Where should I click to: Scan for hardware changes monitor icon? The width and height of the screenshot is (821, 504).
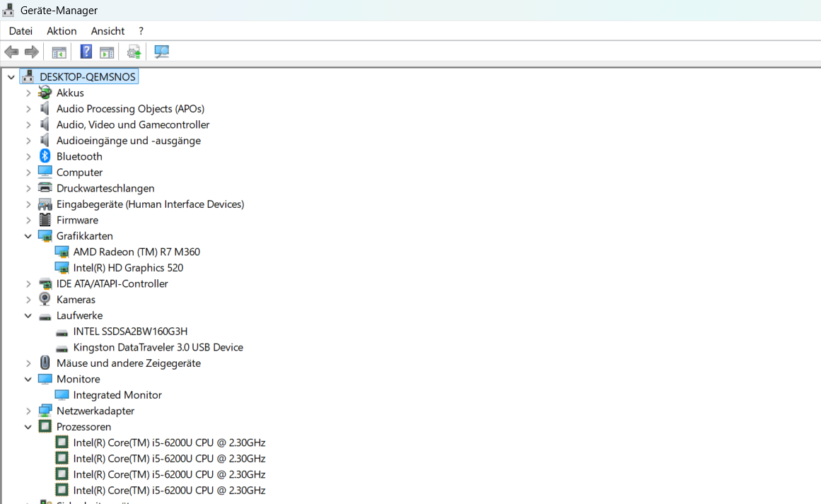161,52
